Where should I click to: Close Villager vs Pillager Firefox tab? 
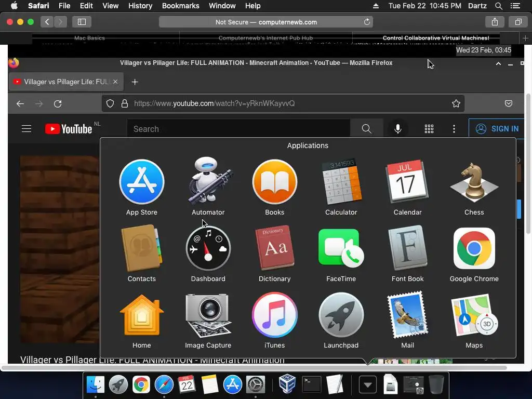pyautogui.click(x=115, y=82)
